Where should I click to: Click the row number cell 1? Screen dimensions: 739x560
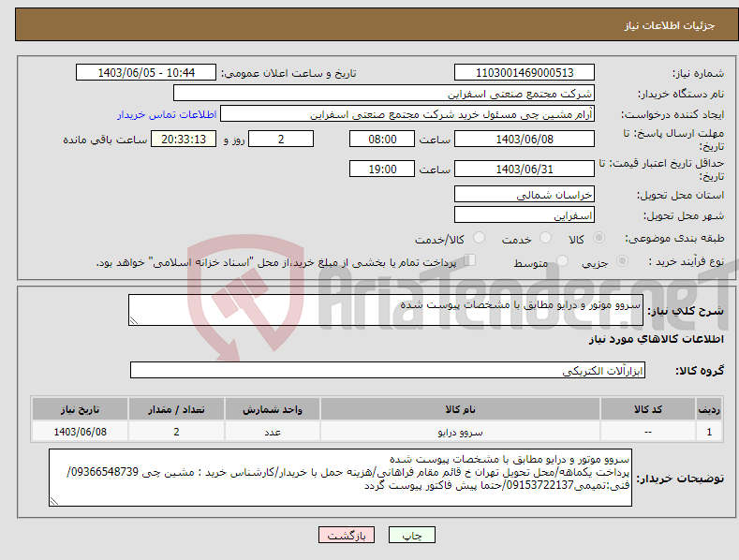coord(709,432)
